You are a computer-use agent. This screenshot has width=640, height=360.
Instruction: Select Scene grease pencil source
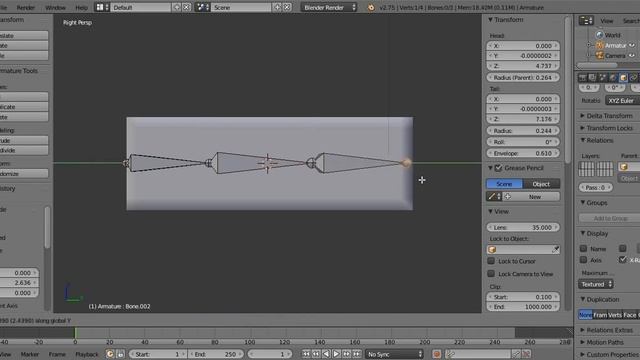tap(504, 184)
